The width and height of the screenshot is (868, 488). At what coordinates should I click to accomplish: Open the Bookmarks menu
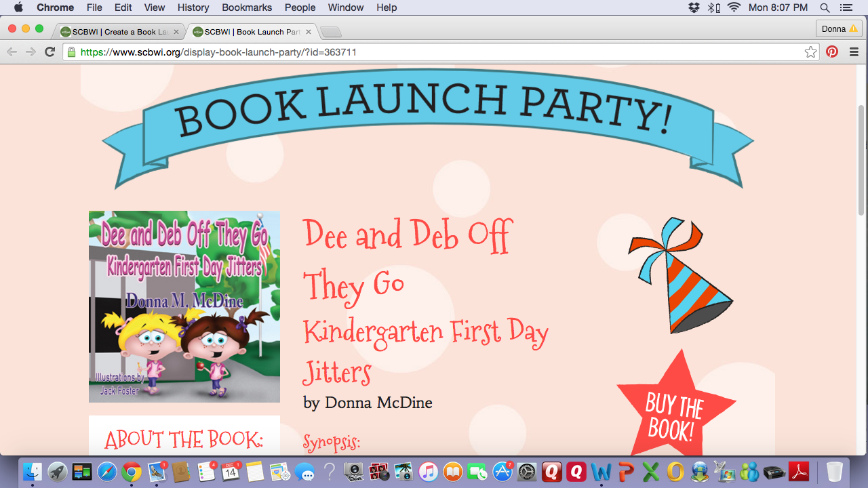247,7
